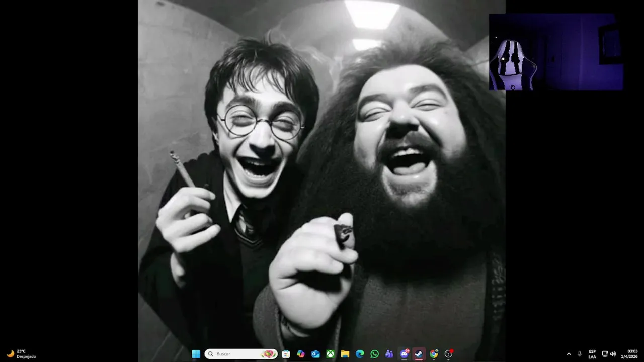
Task: Click the Buscar search box
Action: 241,354
